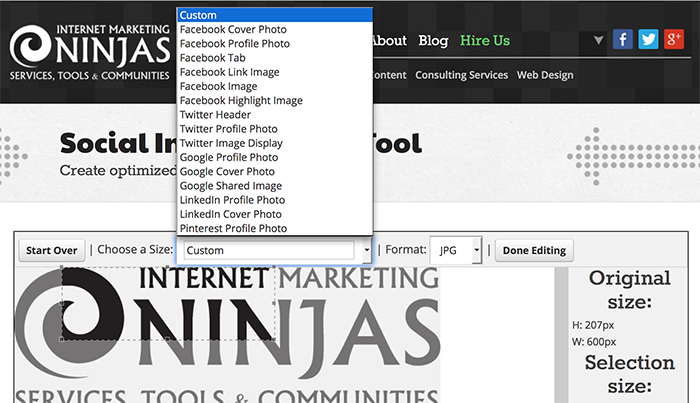Open the Twitter social icon

coord(648,39)
